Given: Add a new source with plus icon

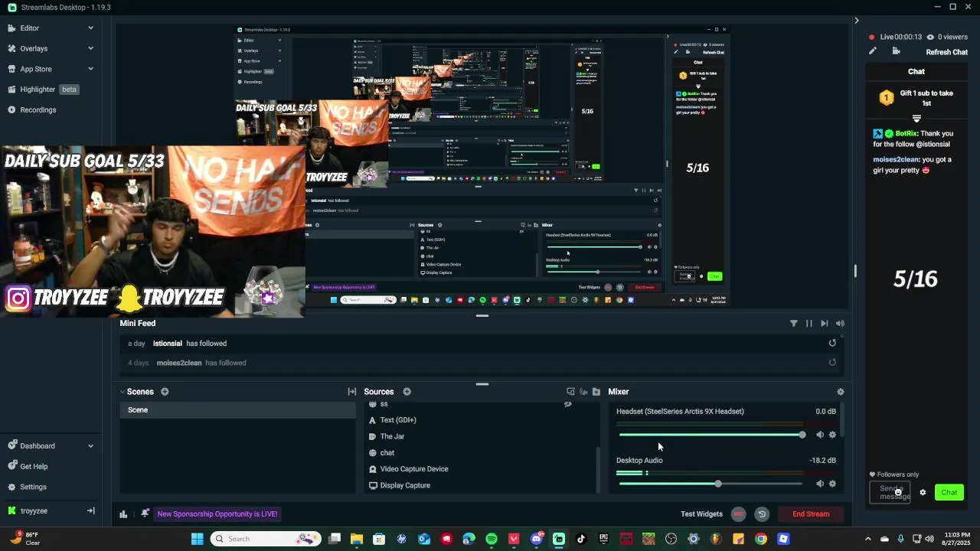Looking at the screenshot, I should [407, 392].
